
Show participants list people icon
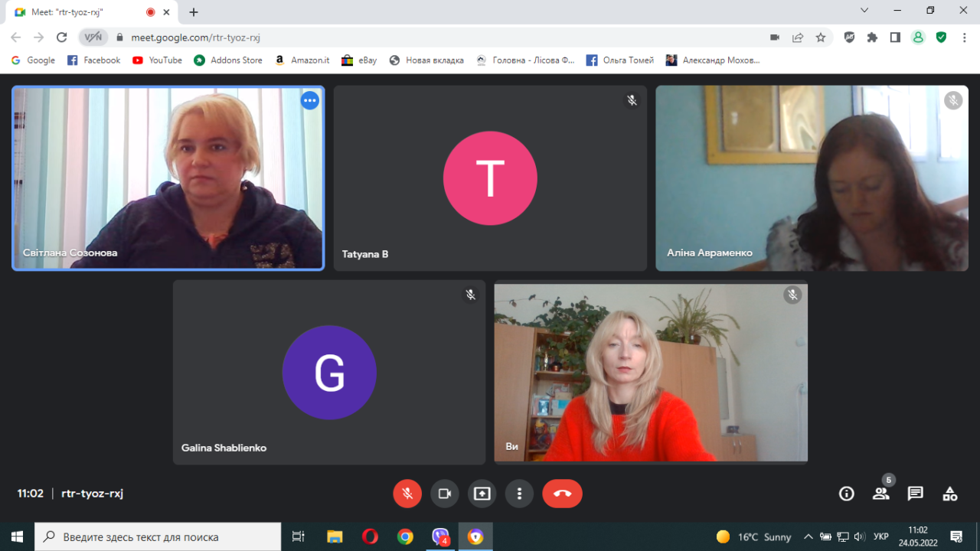(881, 494)
